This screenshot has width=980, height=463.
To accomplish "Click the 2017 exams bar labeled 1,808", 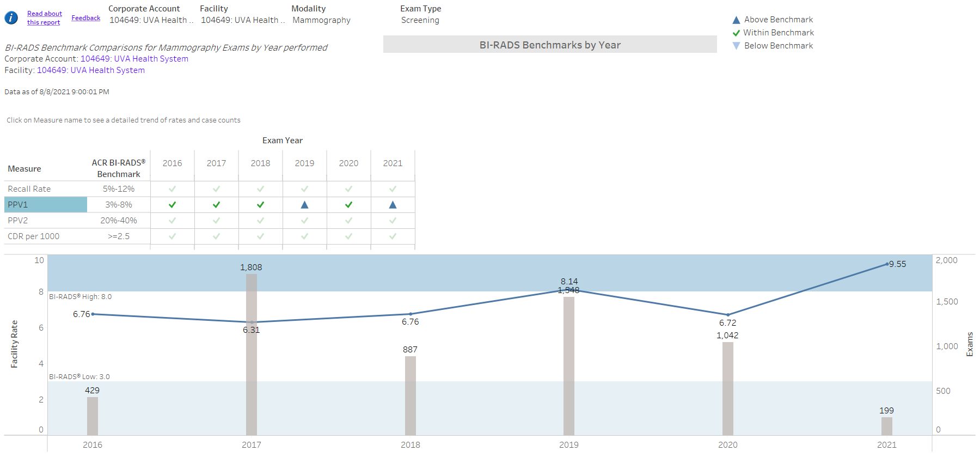I will pos(252,354).
